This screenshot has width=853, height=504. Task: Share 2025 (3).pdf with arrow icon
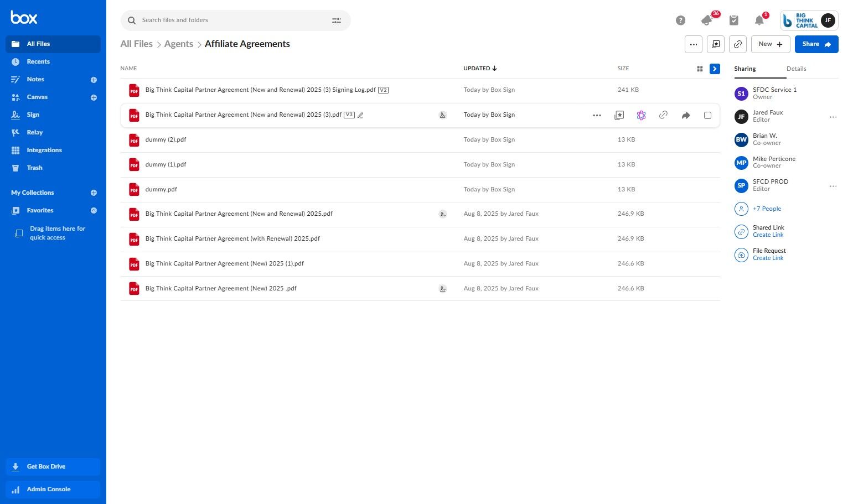click(686, 116)
